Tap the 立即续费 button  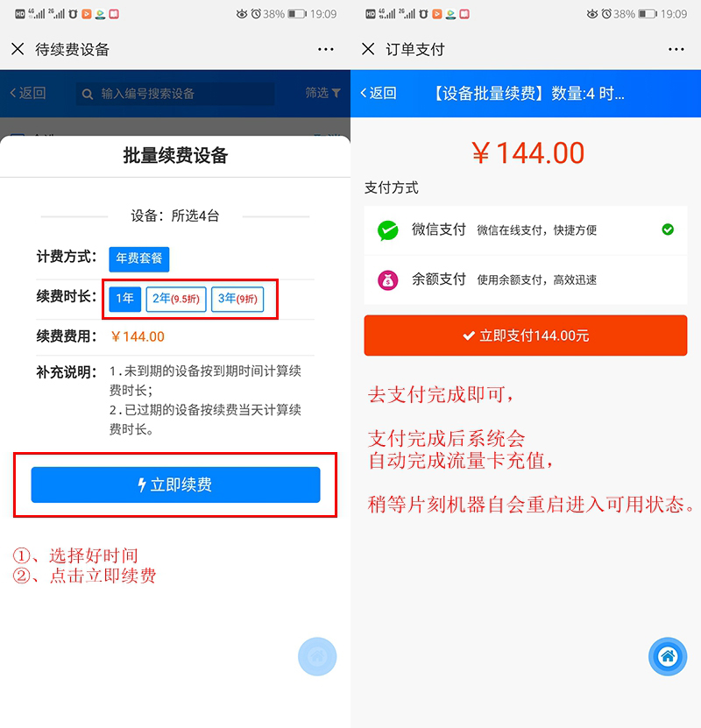(175, 484)
